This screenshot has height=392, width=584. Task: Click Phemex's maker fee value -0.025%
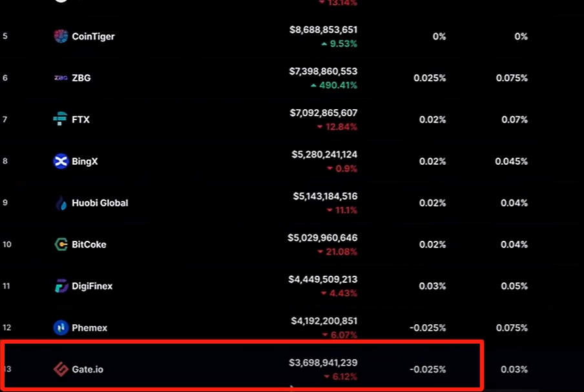428,328
